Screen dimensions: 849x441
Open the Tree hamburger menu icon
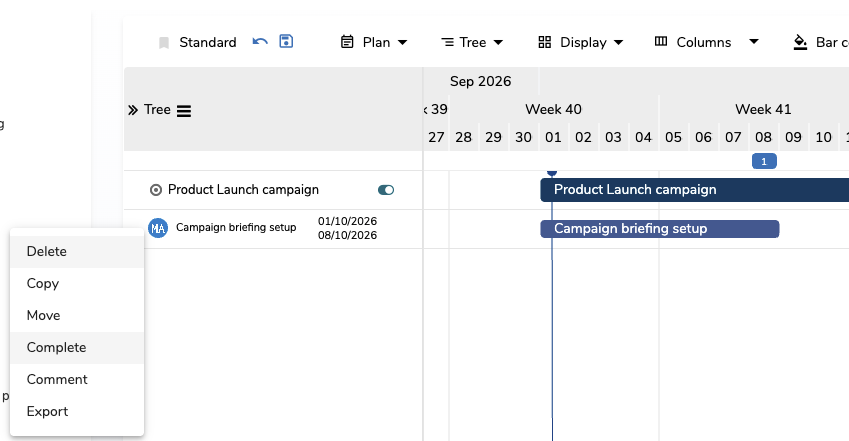184,111
